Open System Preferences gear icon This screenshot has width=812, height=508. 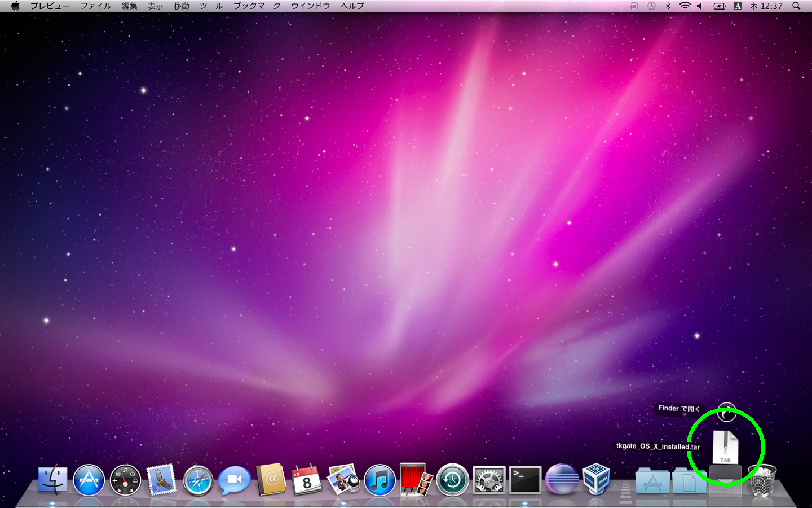[x=489, y=480]
